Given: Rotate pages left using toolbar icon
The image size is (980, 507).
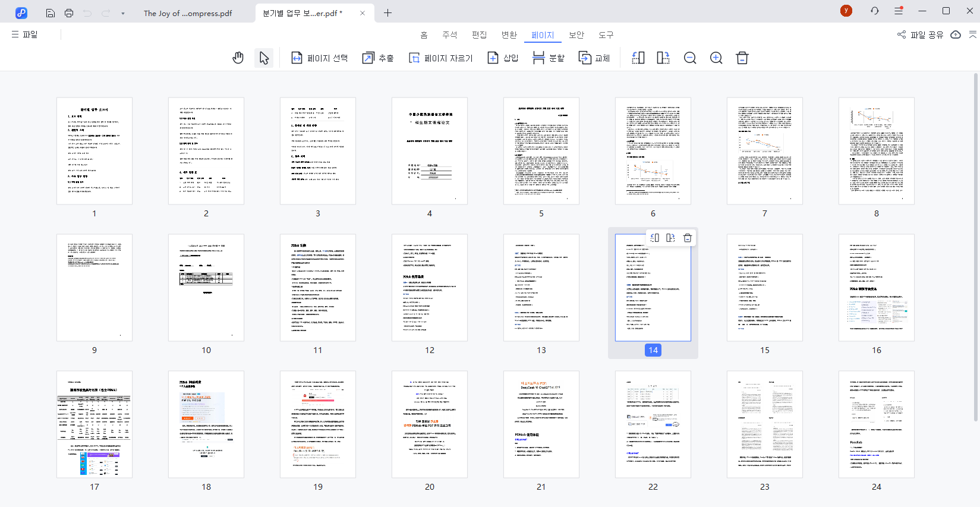Looking at the screenshot, I should pyautogui.click(x=638, y=58).
